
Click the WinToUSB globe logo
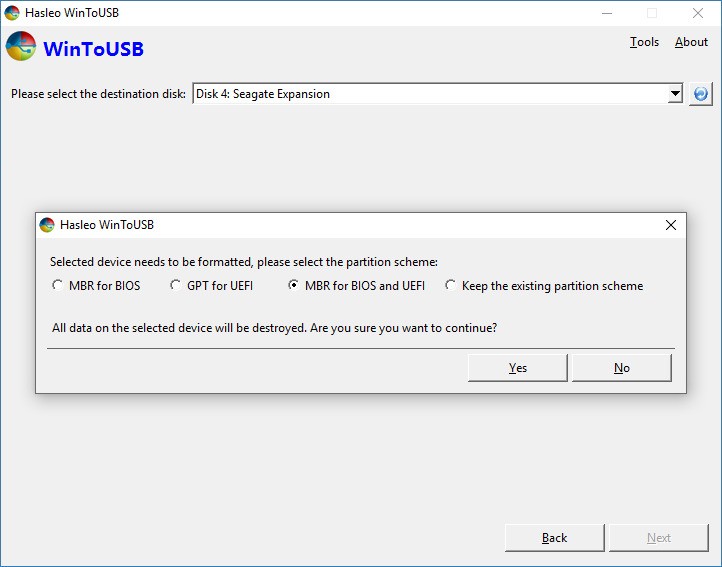pos(21,46)
